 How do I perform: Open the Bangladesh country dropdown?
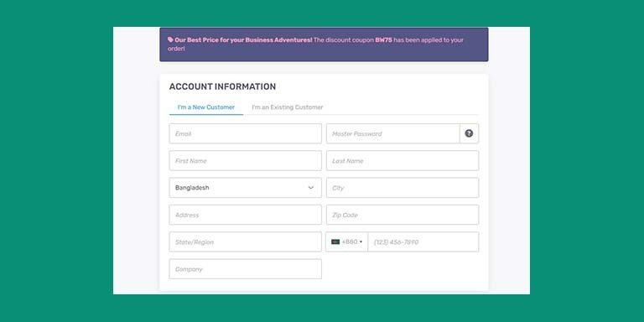[245, 188]
